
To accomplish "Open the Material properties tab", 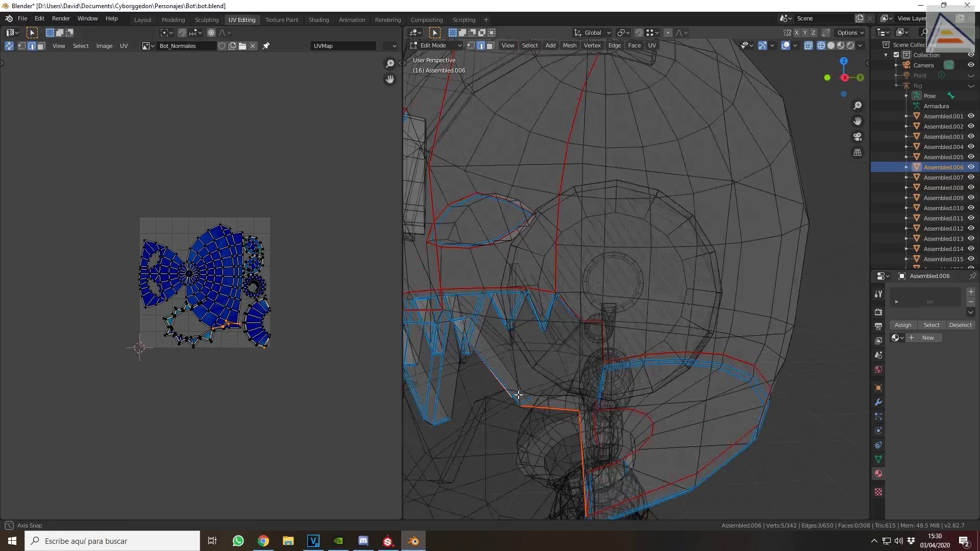I will pyautogui.click(x=878, y=473).
